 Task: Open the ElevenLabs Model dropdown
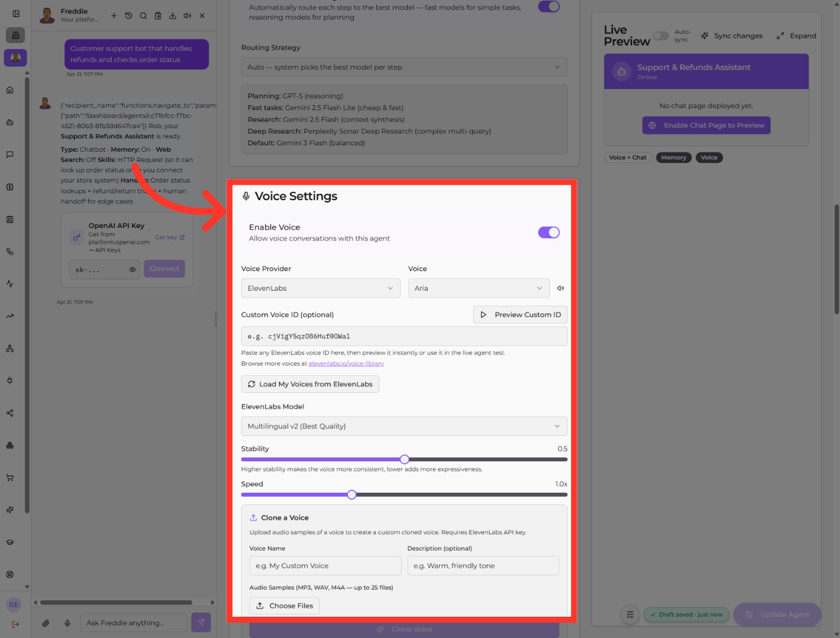click(404, 427)
